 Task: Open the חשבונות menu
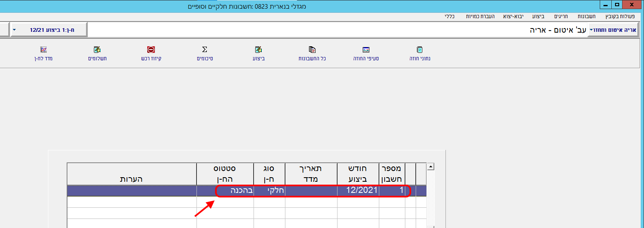(x=587, y=17)
